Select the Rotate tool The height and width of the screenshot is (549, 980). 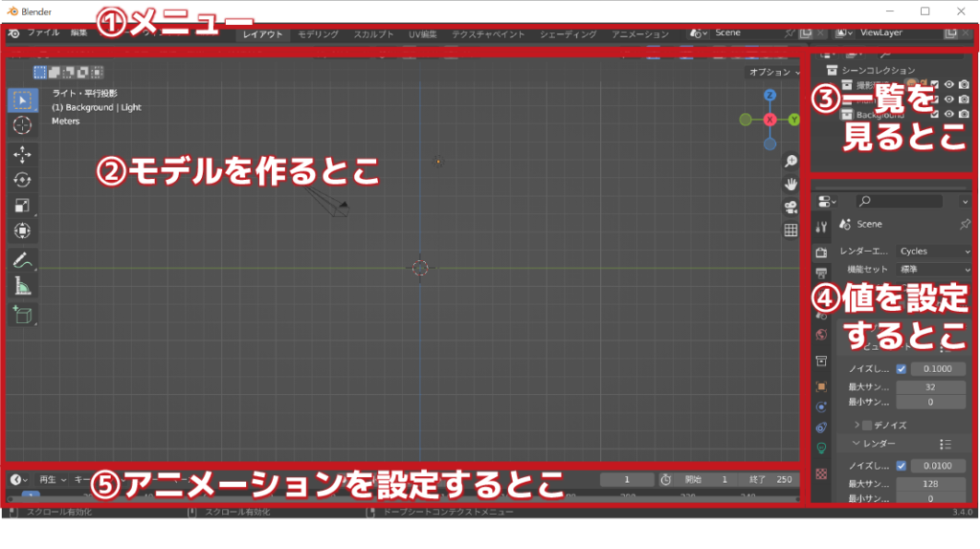tap(22, 180)
